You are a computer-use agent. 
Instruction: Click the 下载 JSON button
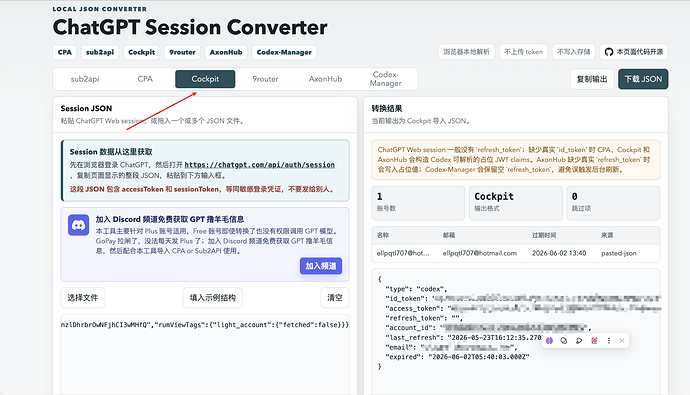pyautogui.click(x=643, y=79)
